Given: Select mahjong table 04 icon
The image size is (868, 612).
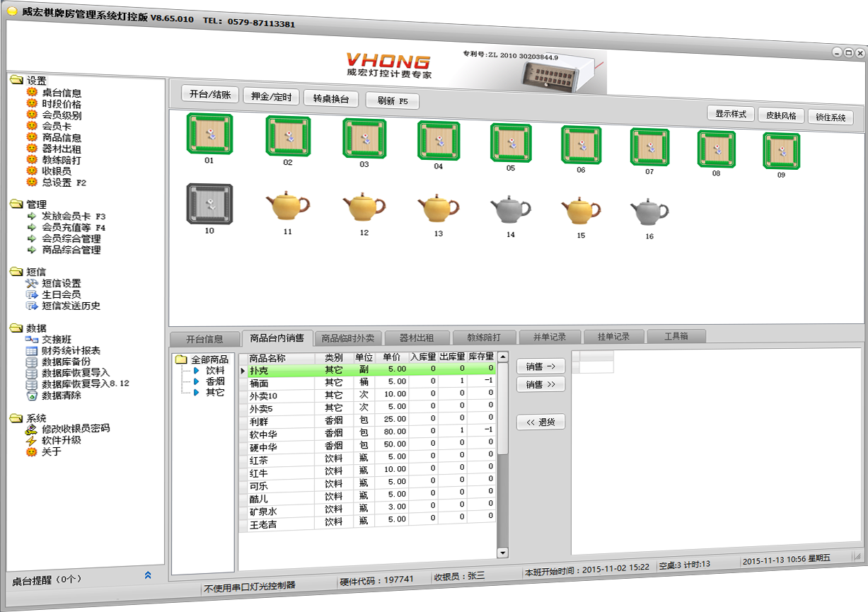Looking at the screenshot, I should click(439, 140).
